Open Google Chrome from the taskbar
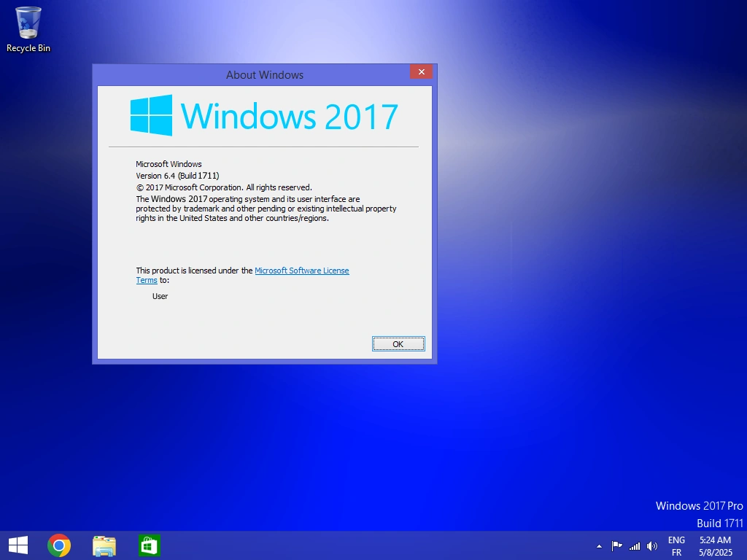The width and height of the screenshot is (747, 560). 58,545
